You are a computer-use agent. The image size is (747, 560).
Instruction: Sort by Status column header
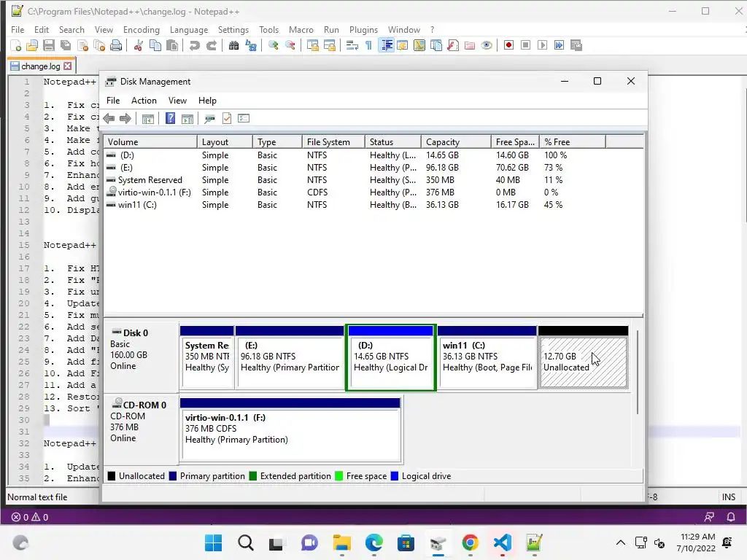point(393,142)
